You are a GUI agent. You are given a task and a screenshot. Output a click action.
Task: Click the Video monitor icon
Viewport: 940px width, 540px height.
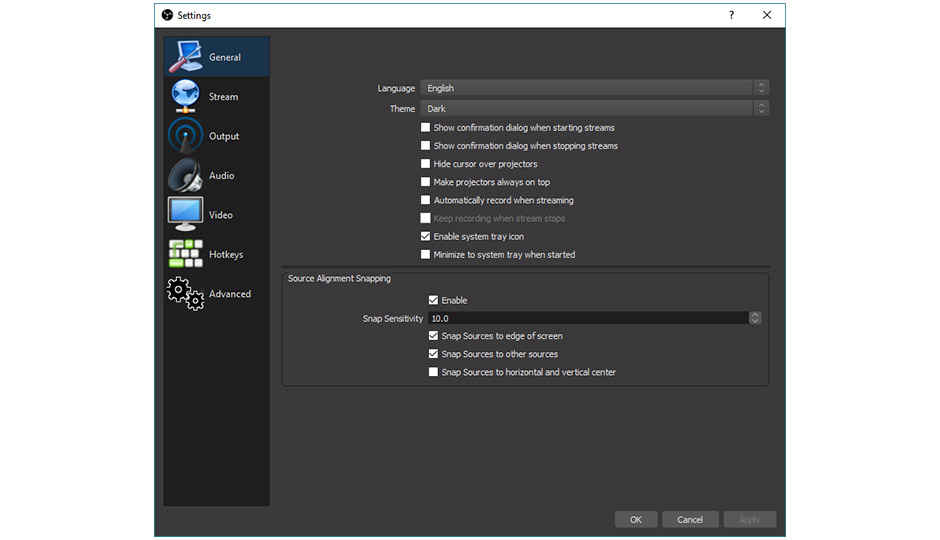(185, 214)
